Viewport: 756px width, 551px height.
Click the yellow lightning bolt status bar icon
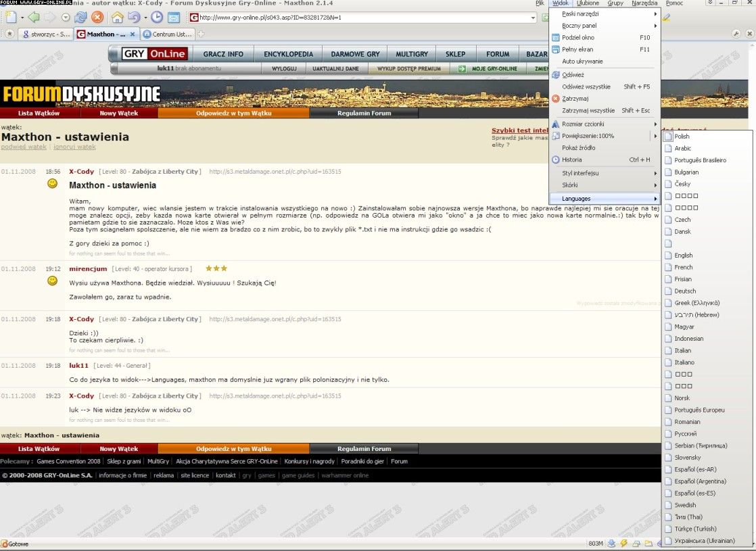(x=624, y=544)
